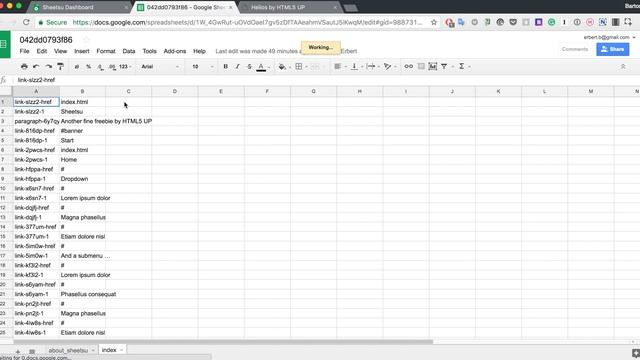The height and width of the screenshot is (360, 640).
Task: Star the spreadsheet 042dd0793f86
Action: point(86,40)
